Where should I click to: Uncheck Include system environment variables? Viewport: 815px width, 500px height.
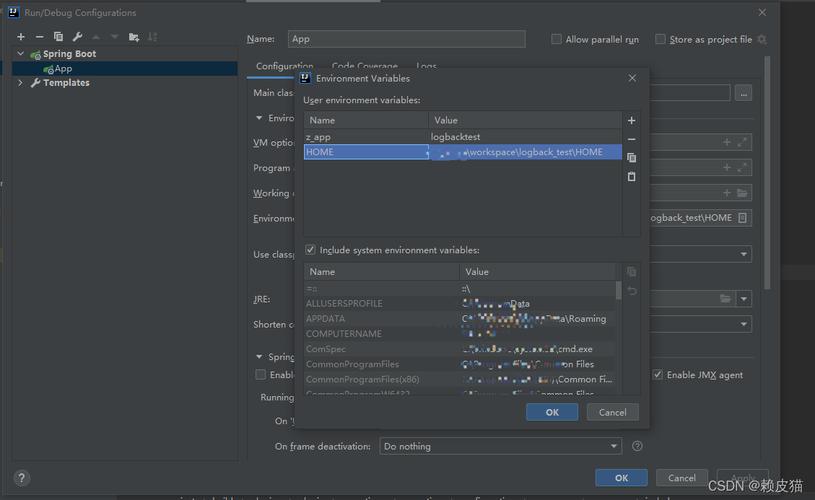pos(310,250)
